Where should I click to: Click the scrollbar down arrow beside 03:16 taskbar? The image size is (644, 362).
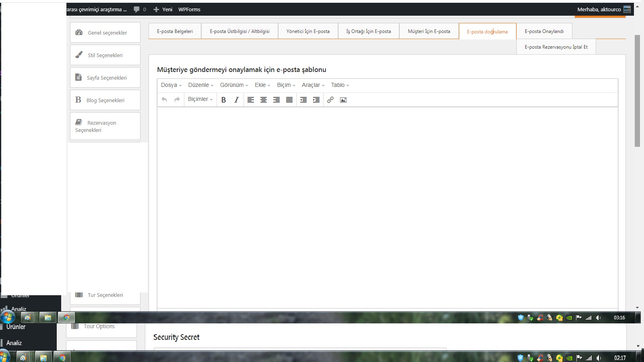pyautogui.click(x=637, y=308)
